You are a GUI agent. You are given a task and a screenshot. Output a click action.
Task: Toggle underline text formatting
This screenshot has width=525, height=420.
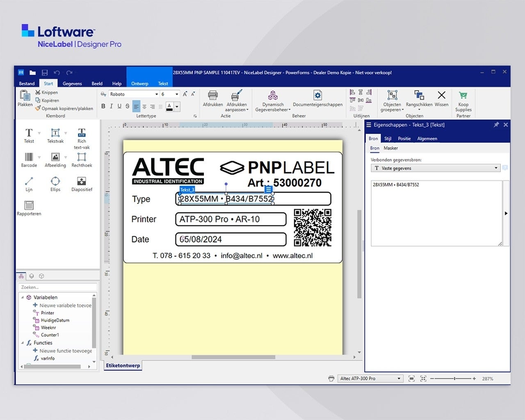pos(119,106)
